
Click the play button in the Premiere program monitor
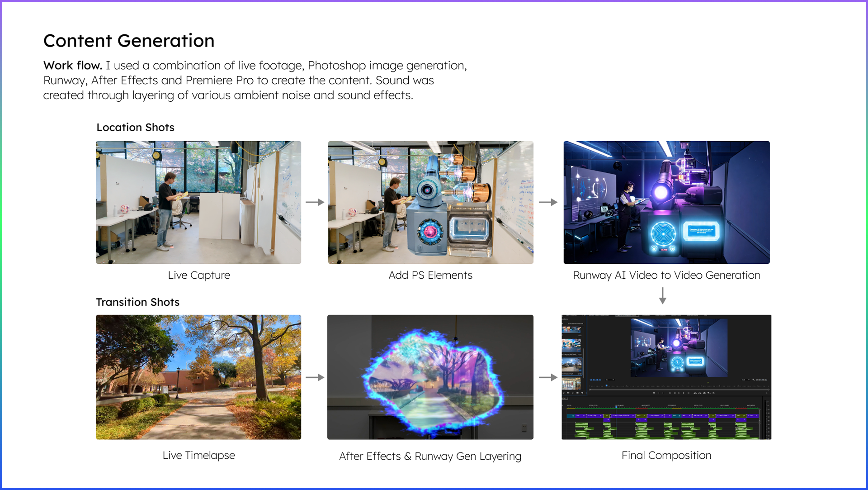[679, 393]
